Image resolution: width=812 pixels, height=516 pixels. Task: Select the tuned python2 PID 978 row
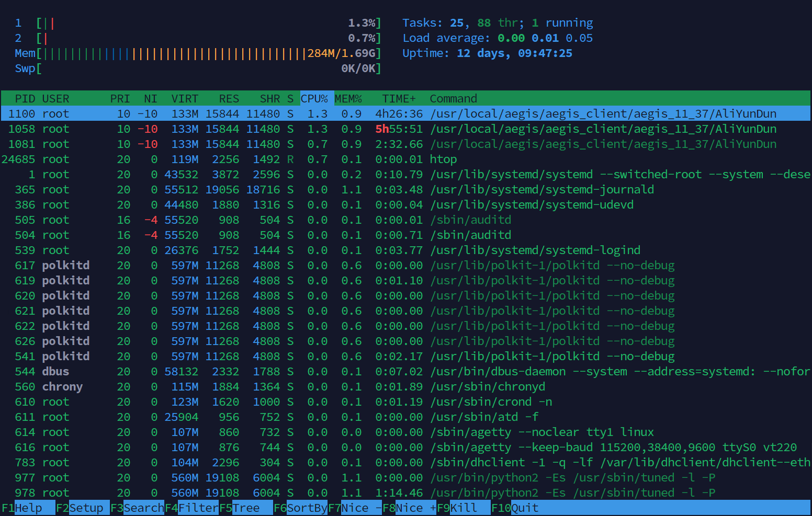406,493
